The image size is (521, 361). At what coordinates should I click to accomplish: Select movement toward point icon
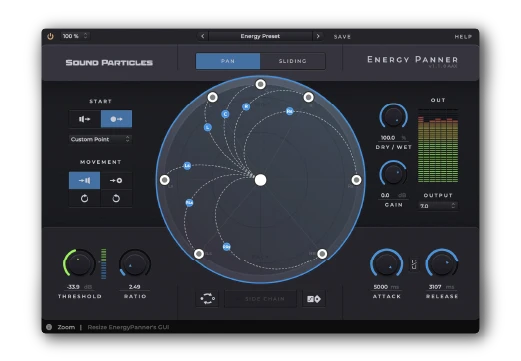[116, 180]
